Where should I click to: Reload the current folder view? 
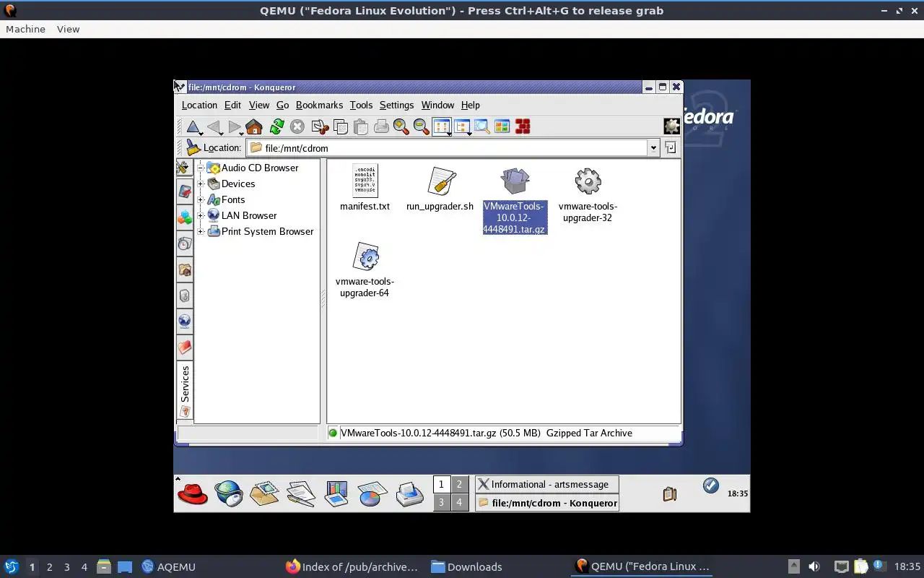pyautogui.click(x=276, y=127)
